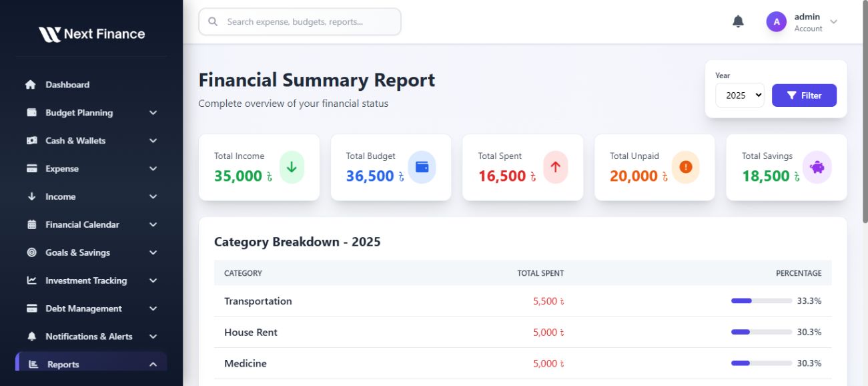Click the Total Spent up-arrow icon

pos(555,167)
